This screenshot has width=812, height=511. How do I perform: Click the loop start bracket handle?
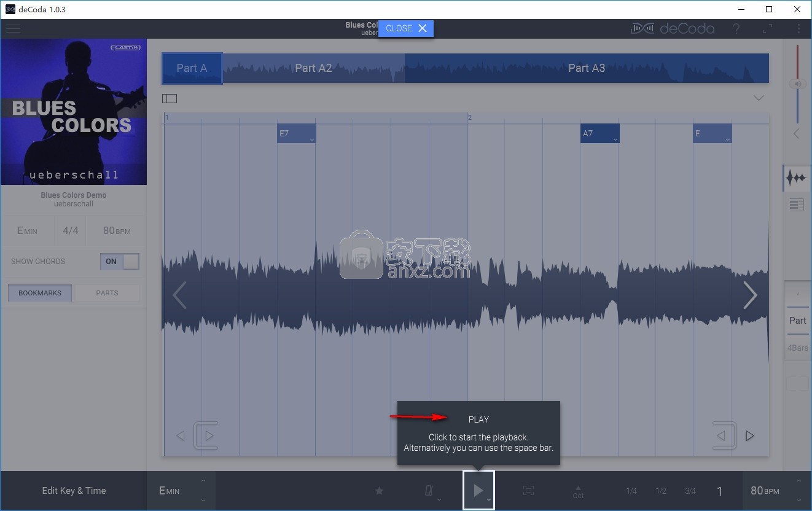[205, 436]
